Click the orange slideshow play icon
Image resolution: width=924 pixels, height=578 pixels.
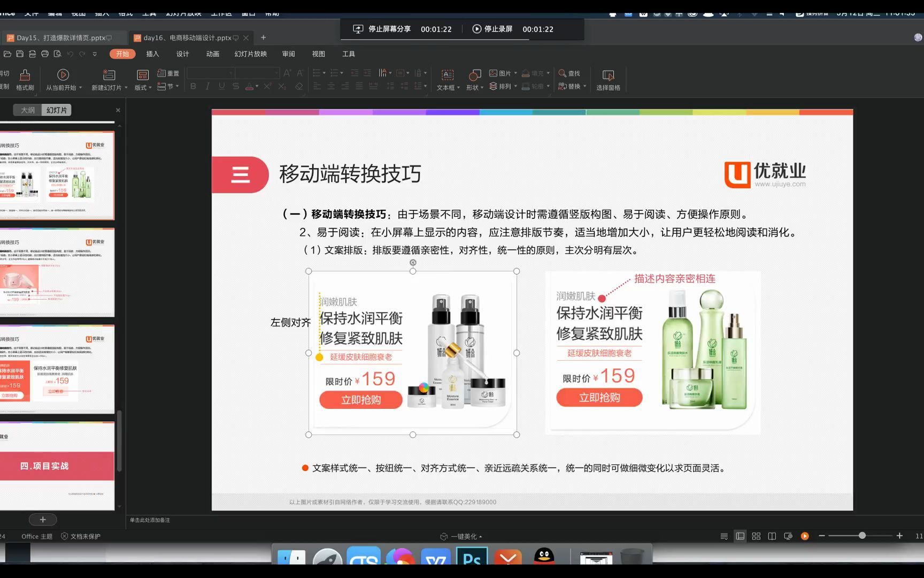pos(805,536)
